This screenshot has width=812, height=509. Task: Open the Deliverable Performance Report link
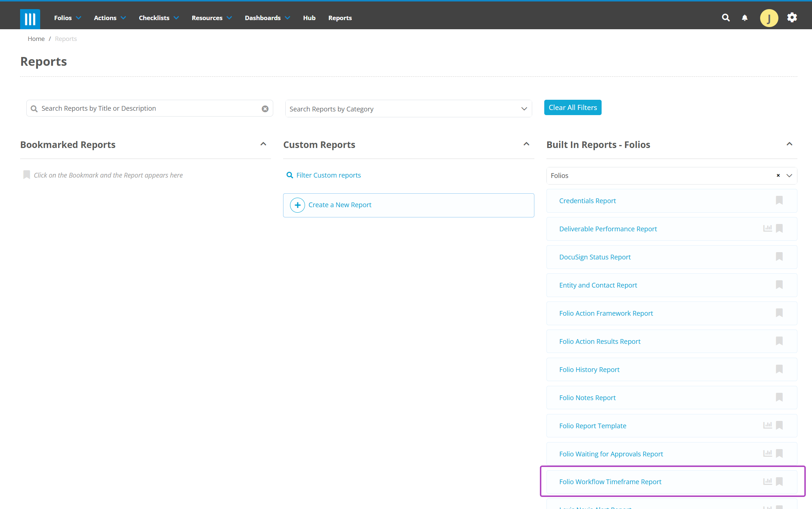pos(608,229)
